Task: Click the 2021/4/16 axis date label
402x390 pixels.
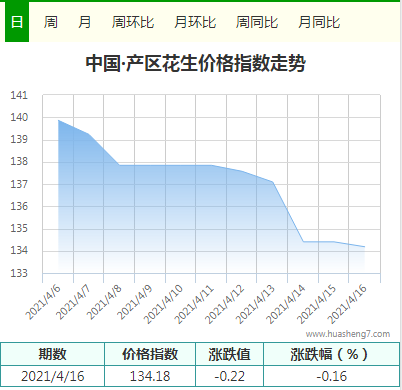Action: 347,305
